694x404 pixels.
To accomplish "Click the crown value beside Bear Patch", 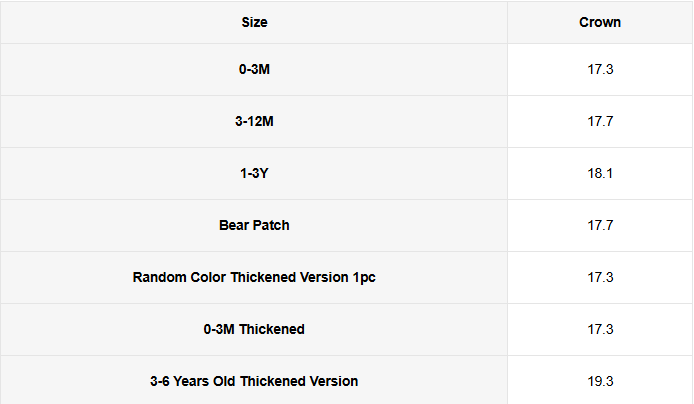I will tap(600, 225).
